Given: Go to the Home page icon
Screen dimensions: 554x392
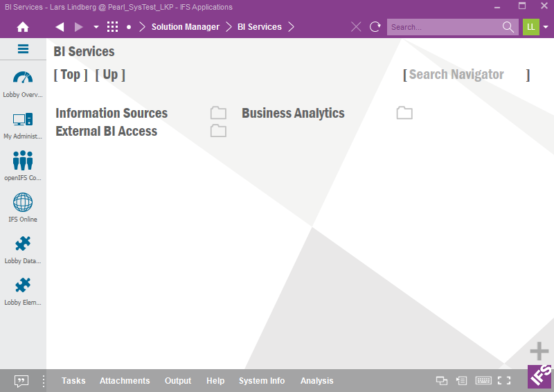Looking at the screenshot, I should click(23, 27).
